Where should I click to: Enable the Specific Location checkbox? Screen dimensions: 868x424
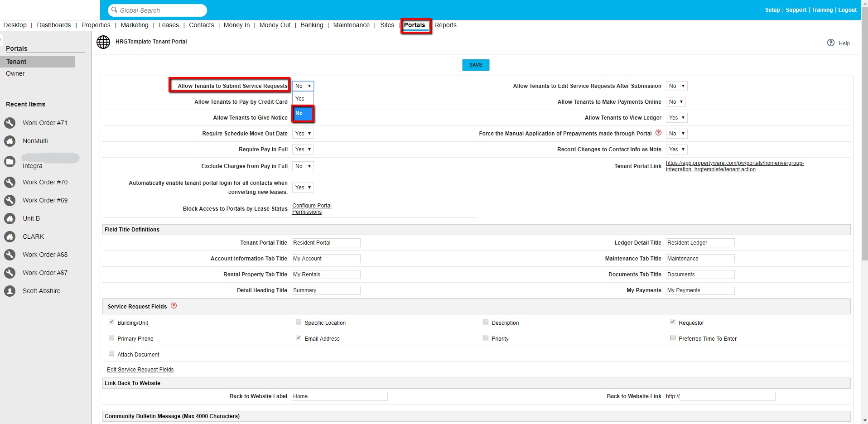[x=299, y=322]
